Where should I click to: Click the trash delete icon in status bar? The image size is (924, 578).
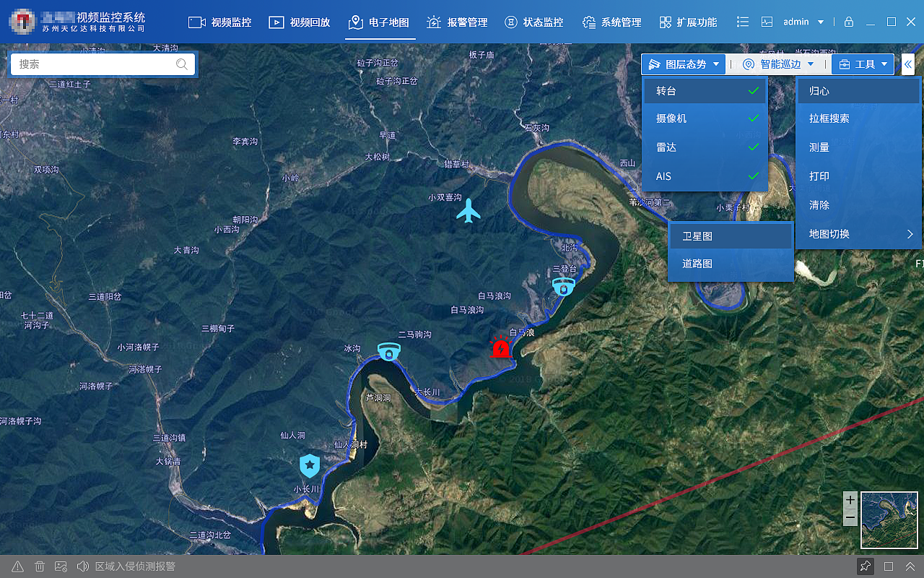[40, 566]
